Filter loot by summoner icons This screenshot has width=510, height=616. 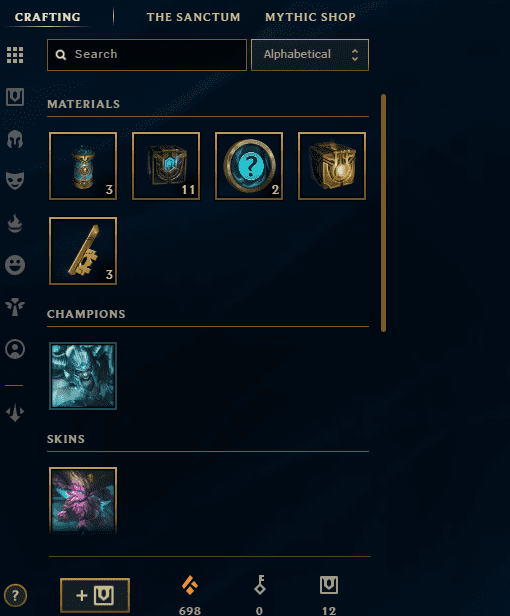15,349
